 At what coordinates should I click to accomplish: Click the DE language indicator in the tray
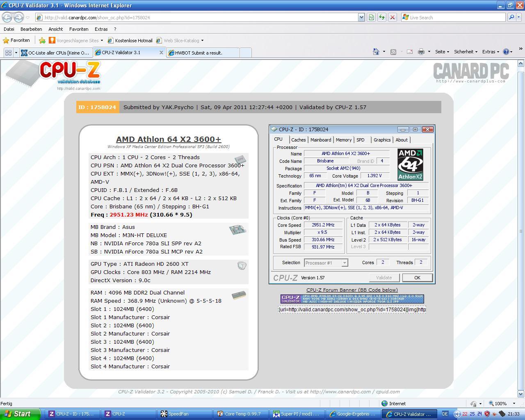pyautogui.click(x=445, y=414)
